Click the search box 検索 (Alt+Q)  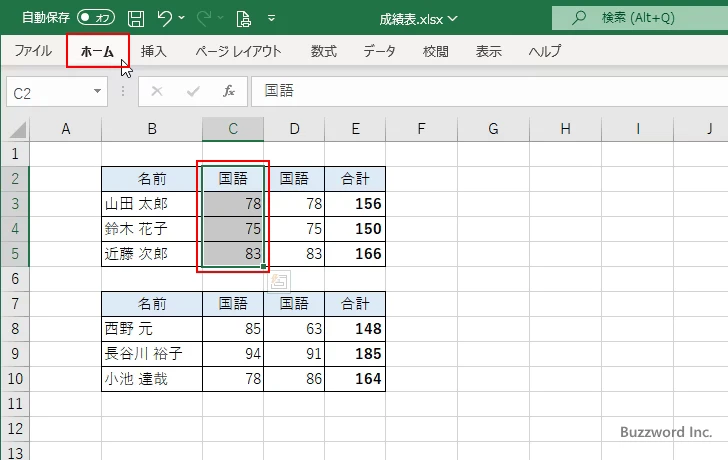pos(640,18)
